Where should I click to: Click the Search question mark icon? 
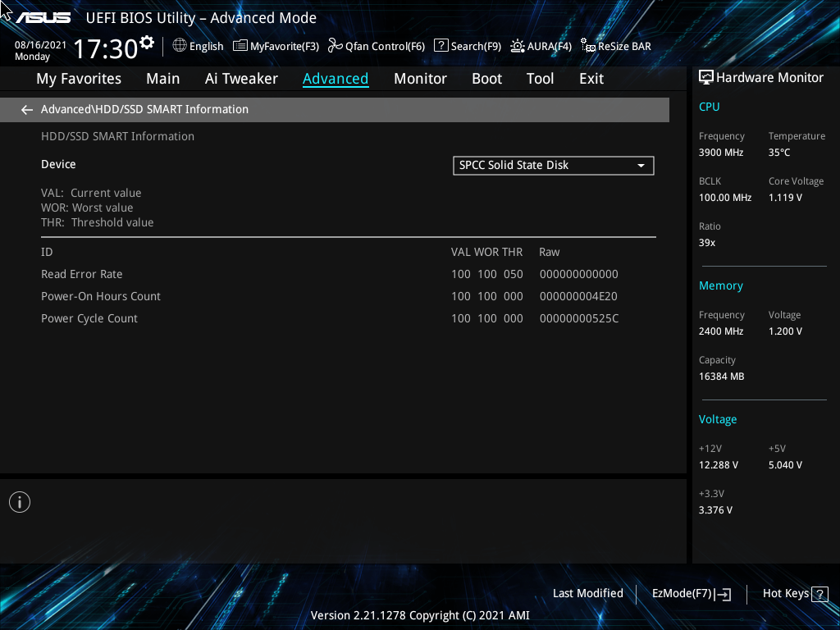(x=441, y=46)
